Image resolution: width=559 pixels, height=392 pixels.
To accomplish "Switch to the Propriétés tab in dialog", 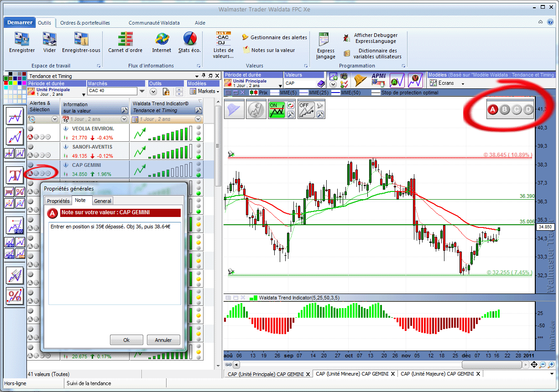I will click(x=58, y=201).
